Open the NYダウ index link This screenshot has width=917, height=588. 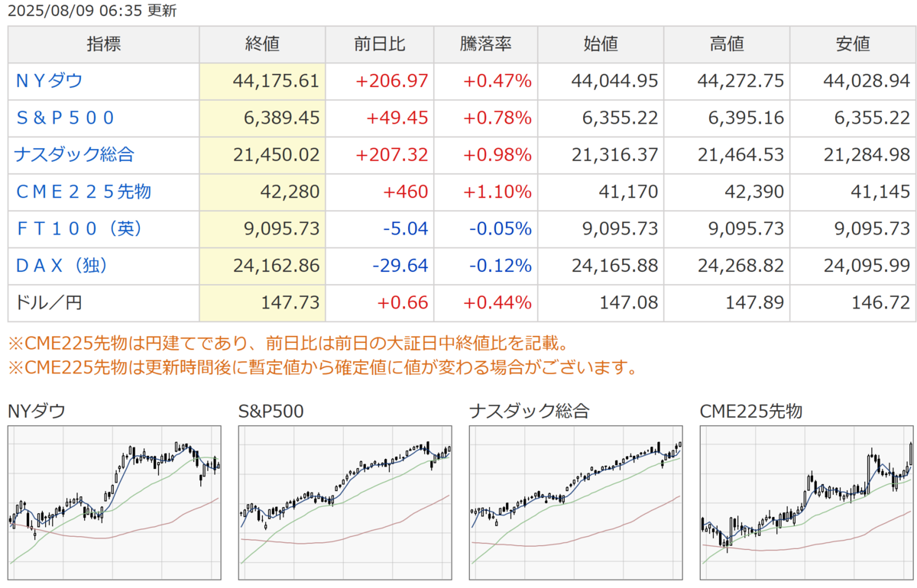pyautogui.click(x=49, y=81)
